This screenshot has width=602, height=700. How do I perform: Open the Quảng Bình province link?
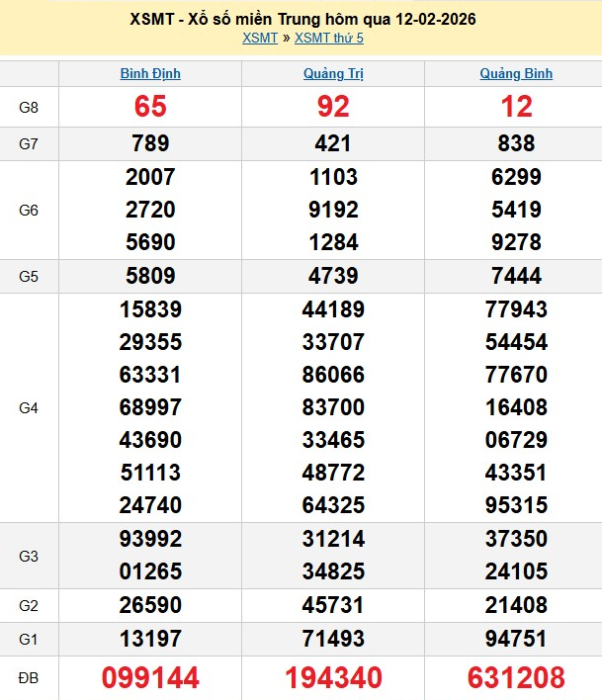516,73
